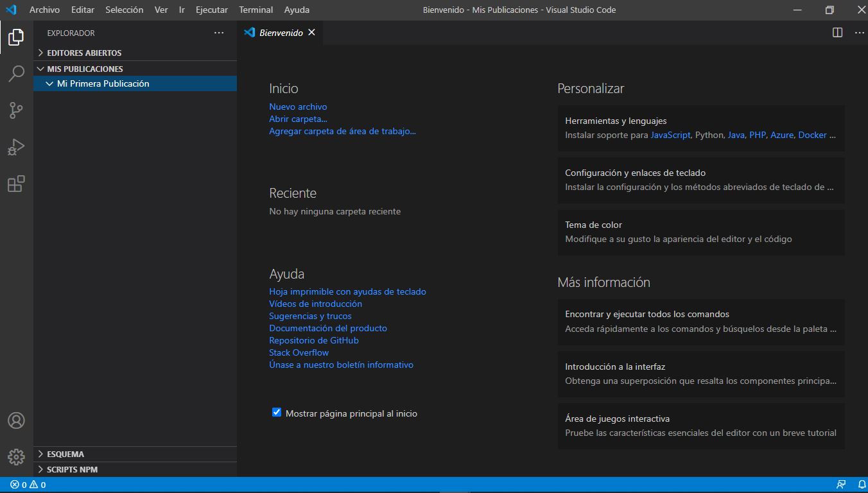The width and height of the screenshot is (868, 493).
Task: Open the Editar menu
Action: 83,10
